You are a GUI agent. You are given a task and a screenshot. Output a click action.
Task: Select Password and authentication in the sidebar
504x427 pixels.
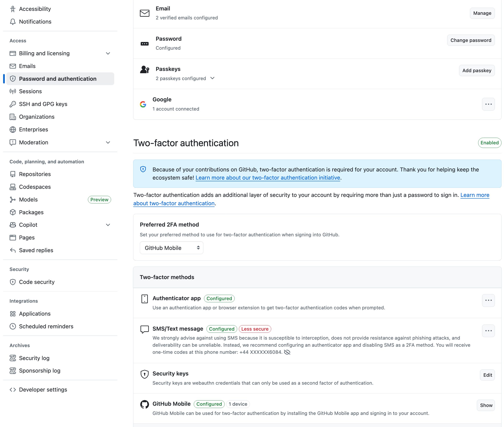(x=57, y=79)
